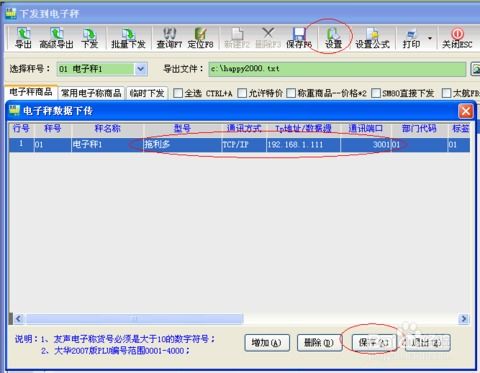Click the Ip地址/数据源 column header

[x=303, y=128]
